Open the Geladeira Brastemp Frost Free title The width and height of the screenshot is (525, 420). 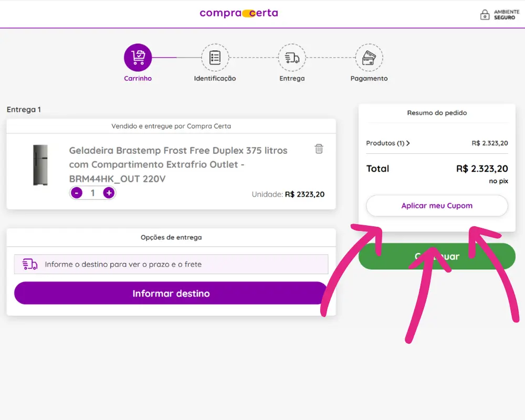click(x=178, y=164)
